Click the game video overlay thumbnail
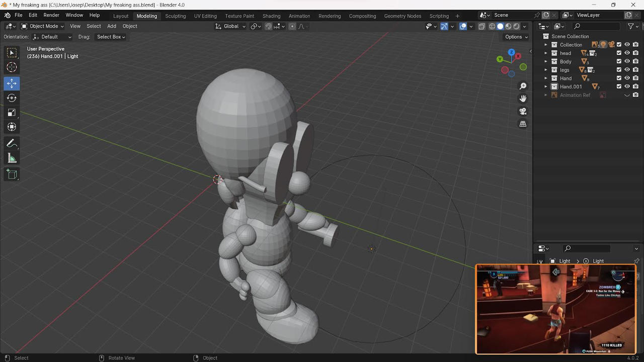The image size is (644, 362). 556,309
